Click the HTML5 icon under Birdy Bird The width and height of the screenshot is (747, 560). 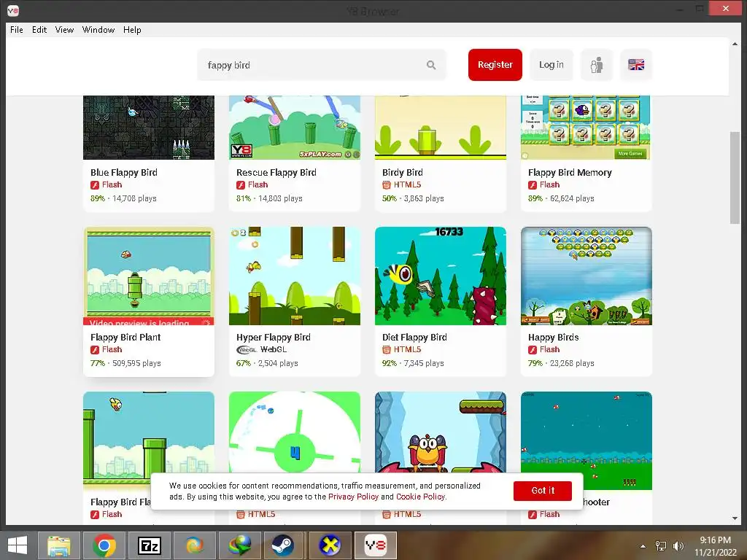[x=387, y=184]
